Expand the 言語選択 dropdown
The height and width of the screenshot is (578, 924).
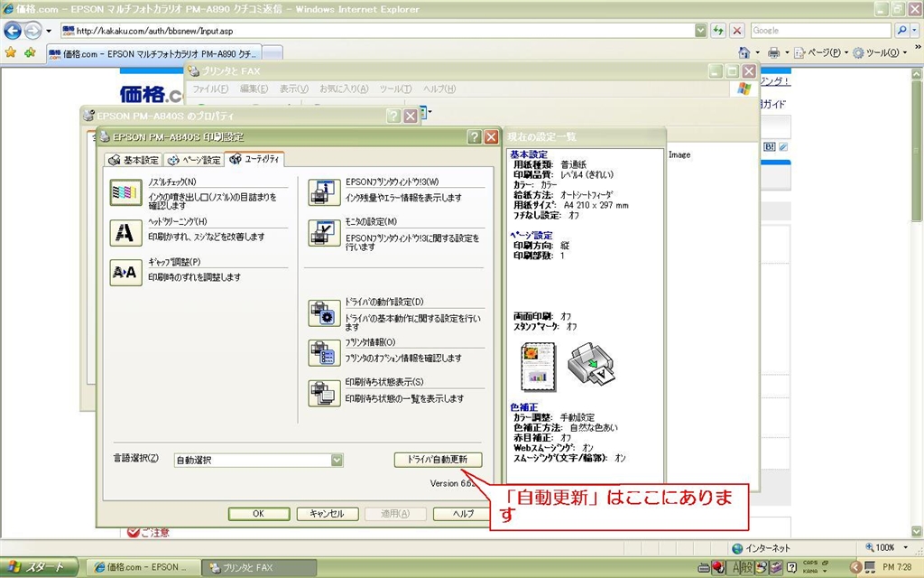pos(337,460)
